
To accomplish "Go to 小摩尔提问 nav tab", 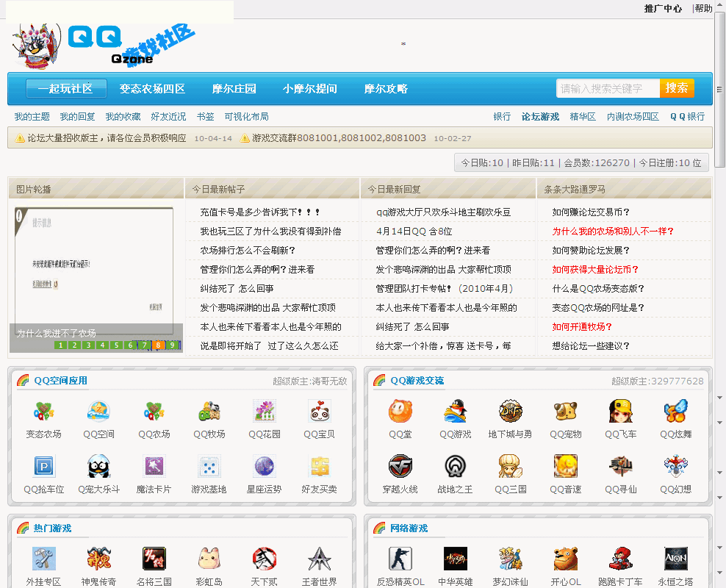I will pos(310,88).
